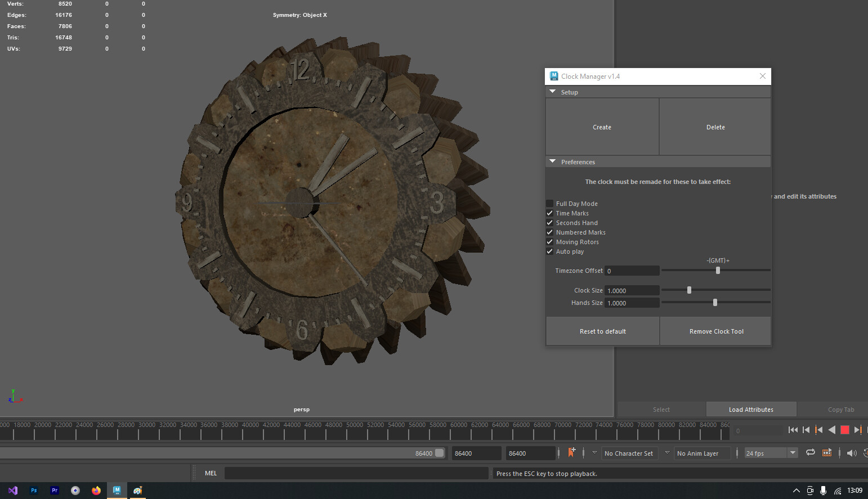The height and width of the screenshot is (499, 868).
Task: Click the playback end time field 86400
Action: pos(476,453)
